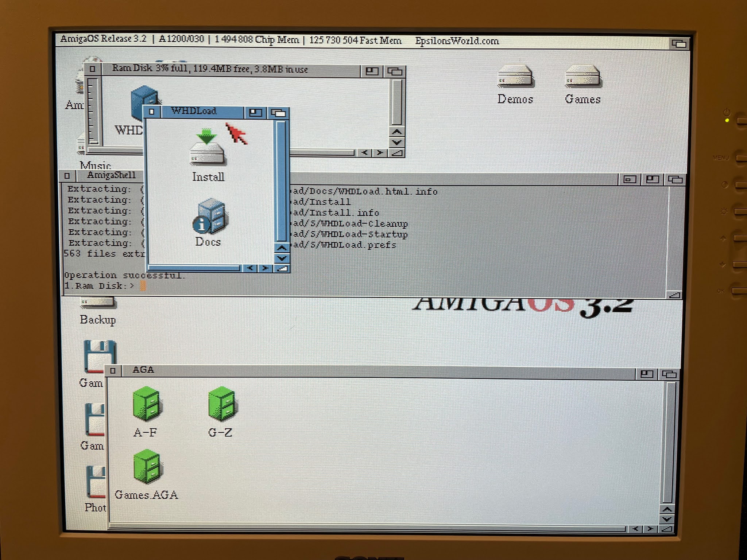Click the size gadget of AmigaShell window

point(674,295)
